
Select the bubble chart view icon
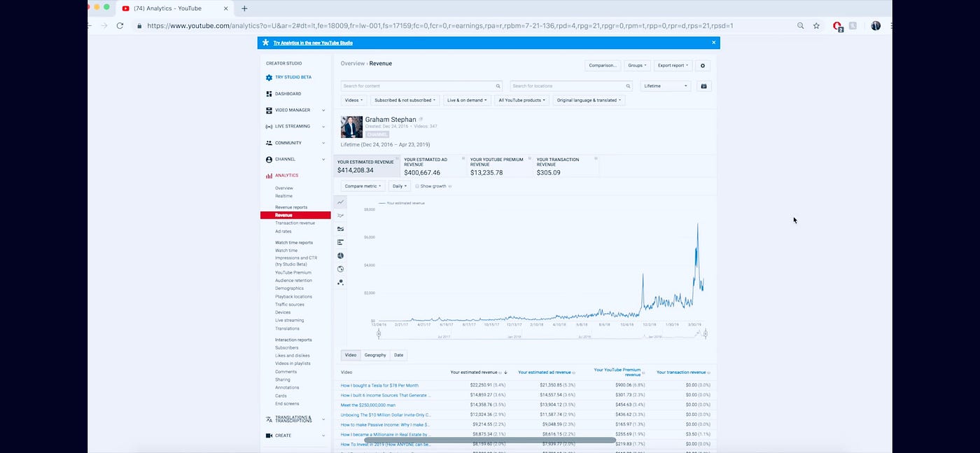click(x=340, y=282)
